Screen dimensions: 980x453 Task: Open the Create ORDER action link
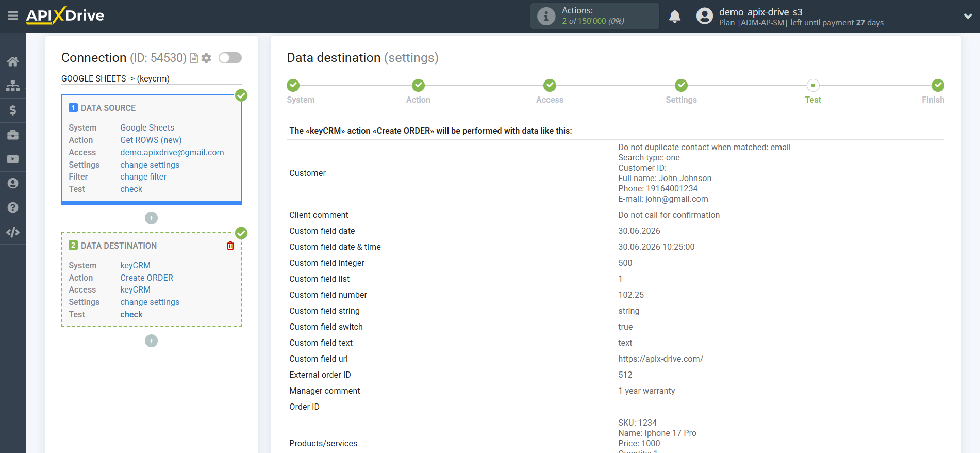(146, 278)
